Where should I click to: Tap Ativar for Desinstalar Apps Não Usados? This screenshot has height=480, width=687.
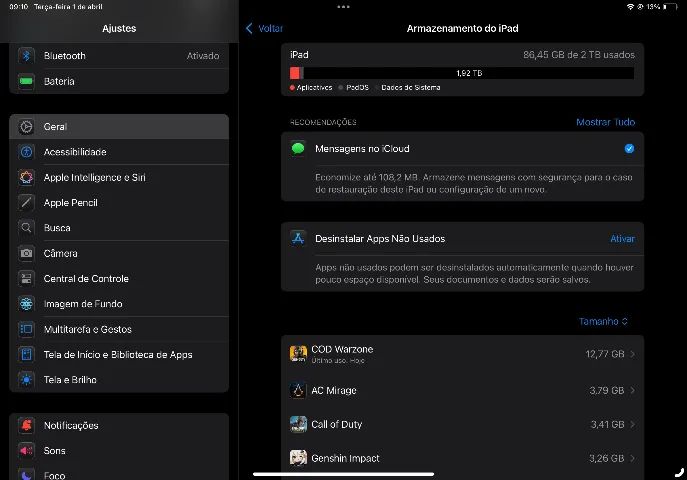click(622, 239)
